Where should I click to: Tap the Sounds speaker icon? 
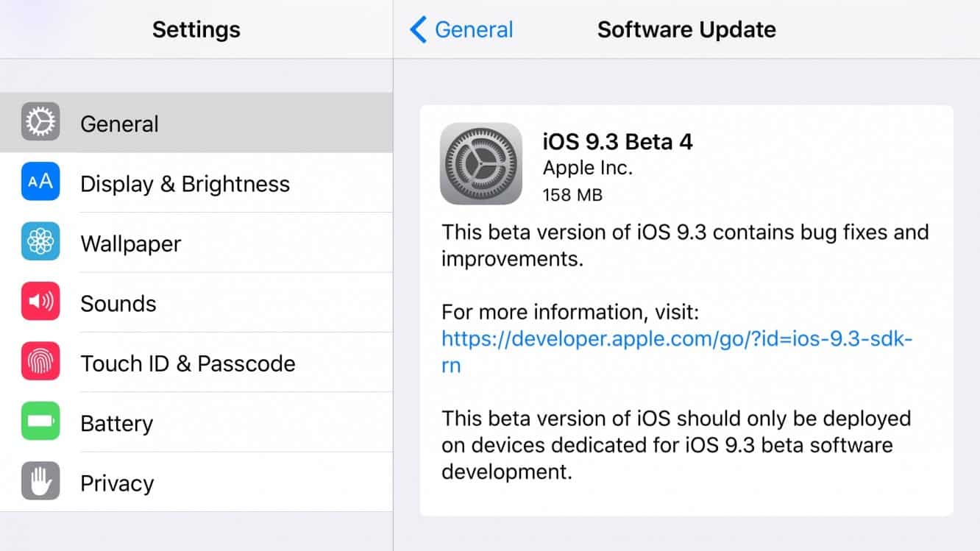(40, 302)
